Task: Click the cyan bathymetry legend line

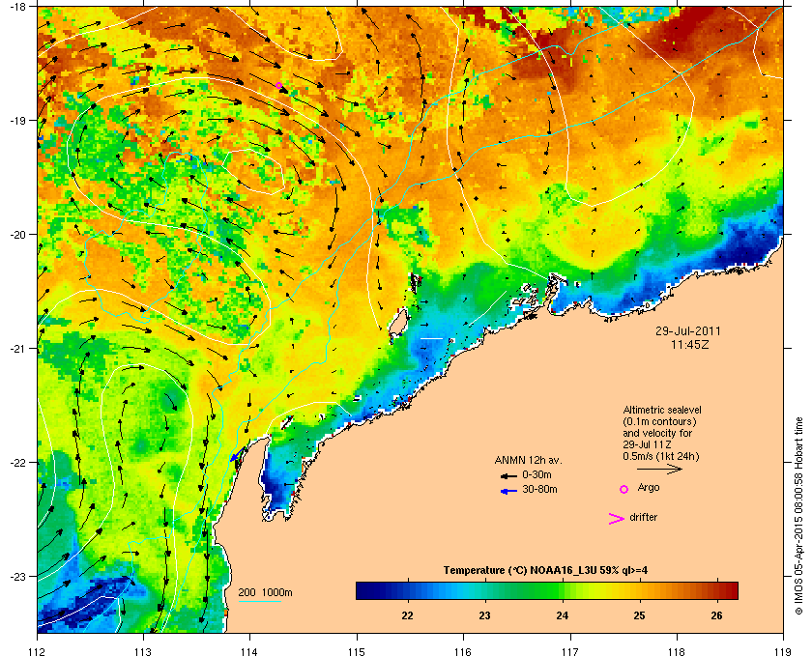Action: point(259,602)
